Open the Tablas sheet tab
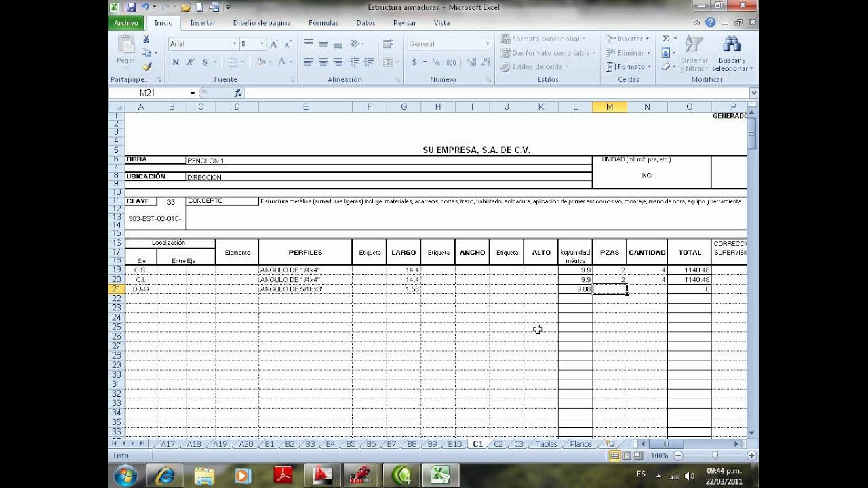The image size is (868, 488). coord(546,444)
